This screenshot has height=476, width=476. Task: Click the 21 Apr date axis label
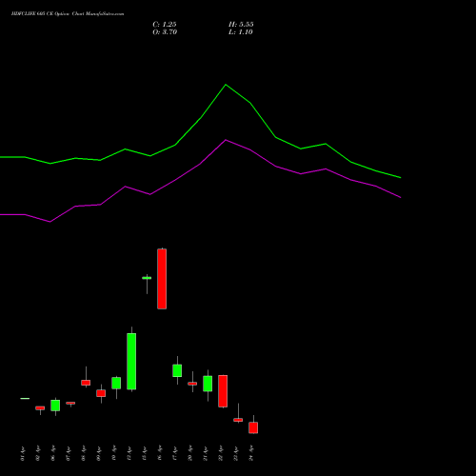click(x=206, y=453)
